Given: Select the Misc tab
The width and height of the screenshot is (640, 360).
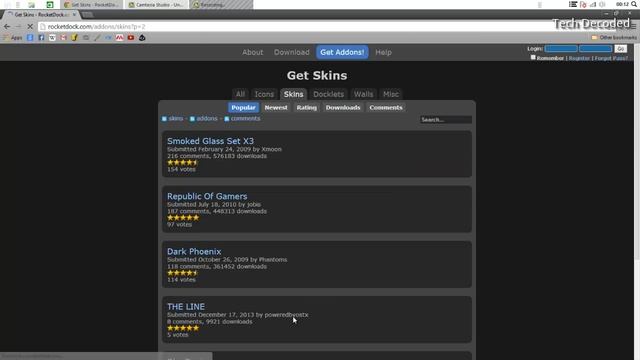Looking at the screenshot, I should [391, 94].
